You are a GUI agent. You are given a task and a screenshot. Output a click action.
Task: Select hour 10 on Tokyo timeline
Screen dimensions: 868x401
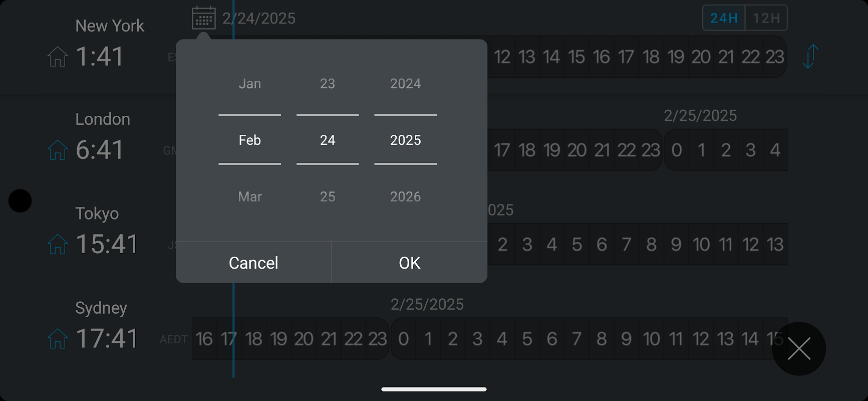coord(701,245)
